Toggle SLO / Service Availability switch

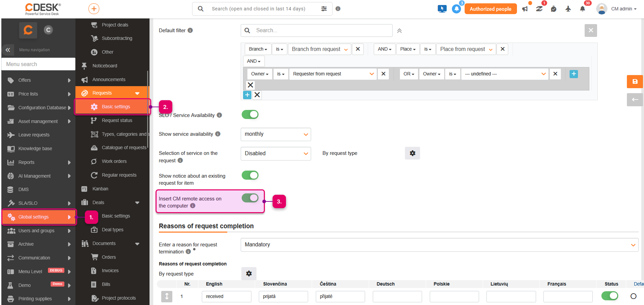pos(250,115)
